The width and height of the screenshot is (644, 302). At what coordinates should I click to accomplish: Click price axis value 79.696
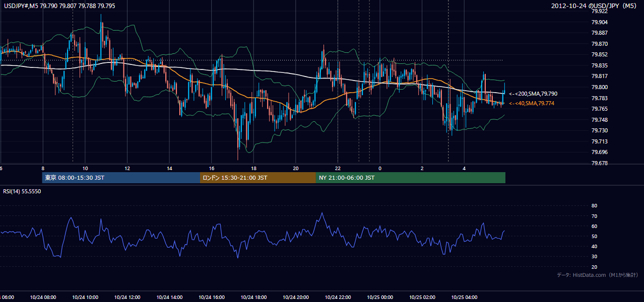click(599, 152)
